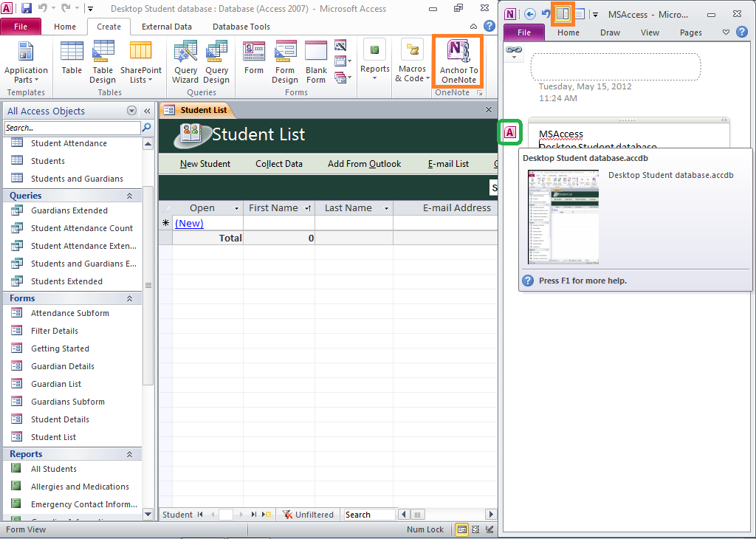Create new blank record in navigator
The height and width of the screenshot is (539, 756).
267,515
